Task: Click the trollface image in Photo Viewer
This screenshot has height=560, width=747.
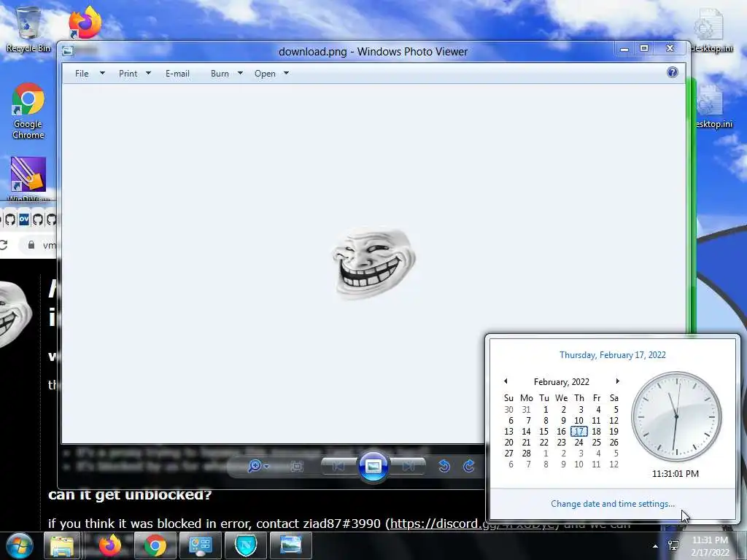Action: (x=373, y=262)
